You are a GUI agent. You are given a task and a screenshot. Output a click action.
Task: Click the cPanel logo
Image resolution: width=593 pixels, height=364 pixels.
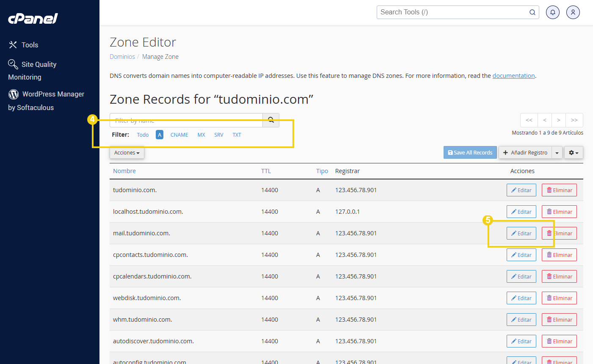pos(33,19)
